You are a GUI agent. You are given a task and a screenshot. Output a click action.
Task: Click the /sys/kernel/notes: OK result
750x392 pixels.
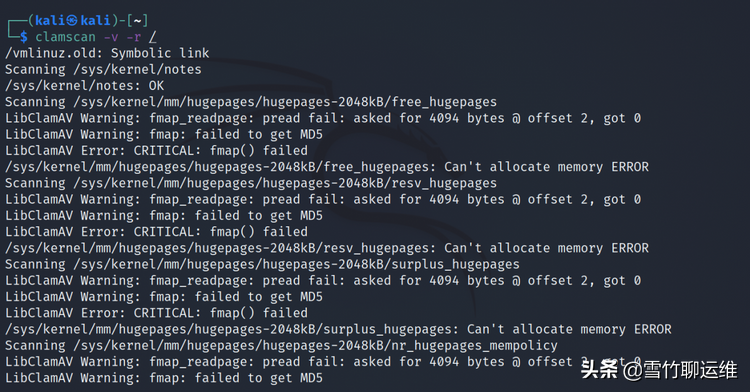click(x=84, y=86)
